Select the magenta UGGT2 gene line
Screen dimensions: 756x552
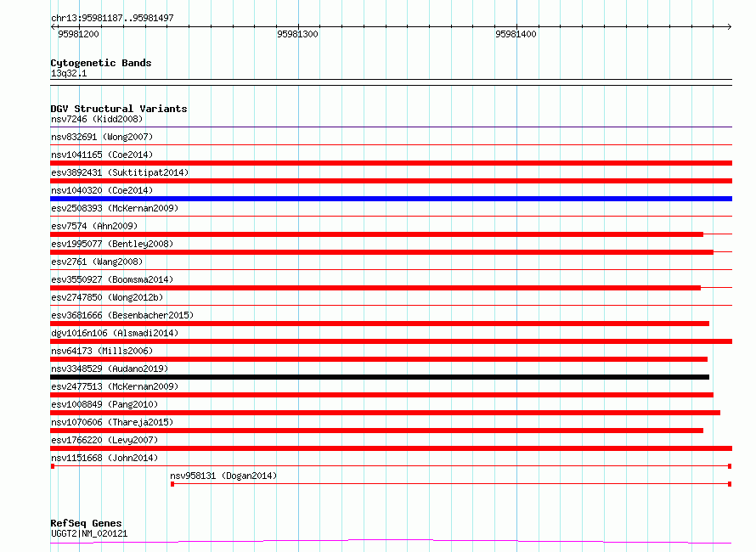coord(391,542)
